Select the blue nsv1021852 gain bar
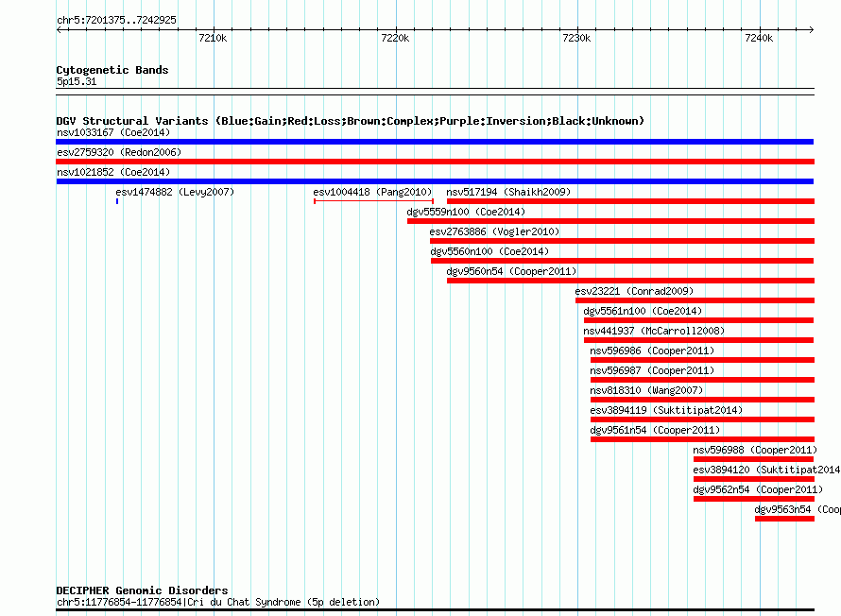 click(x=435, y=181)
